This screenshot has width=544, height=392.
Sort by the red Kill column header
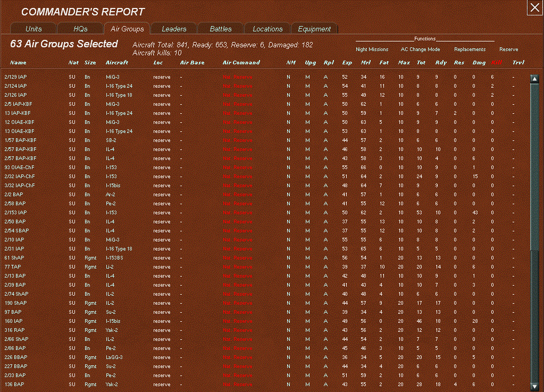[497, 62]
